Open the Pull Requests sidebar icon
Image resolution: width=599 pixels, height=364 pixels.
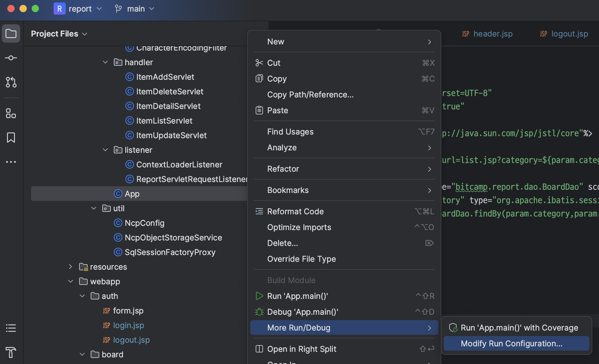coord(11,82)
